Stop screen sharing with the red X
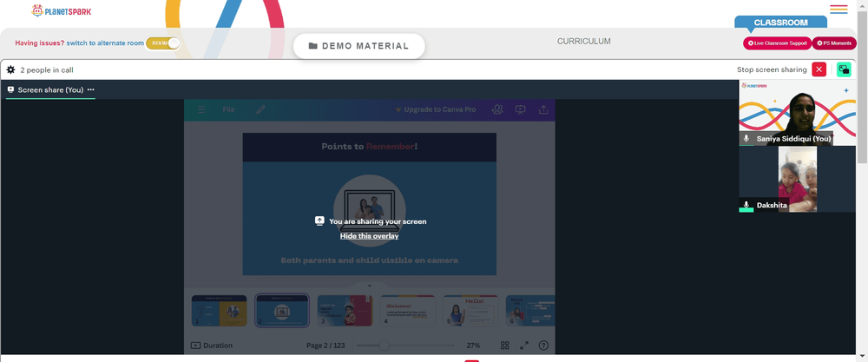The image size is (868, 362). click(819, 69)
